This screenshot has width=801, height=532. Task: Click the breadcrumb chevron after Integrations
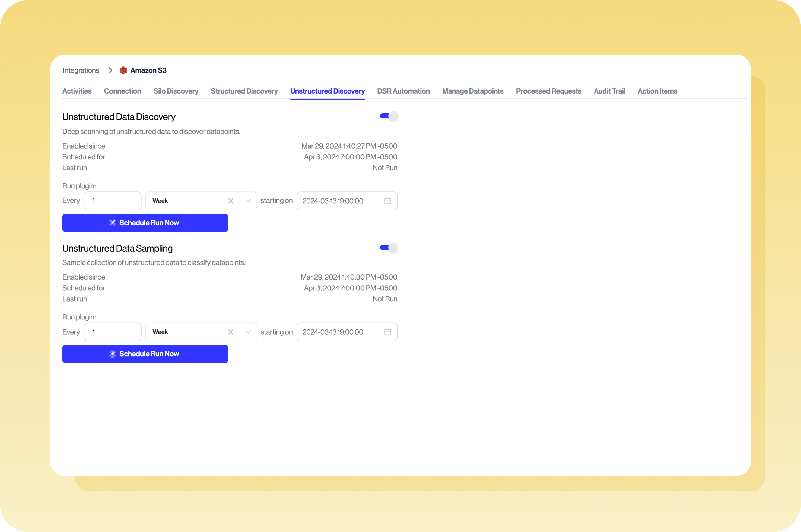tap(110, 70)
